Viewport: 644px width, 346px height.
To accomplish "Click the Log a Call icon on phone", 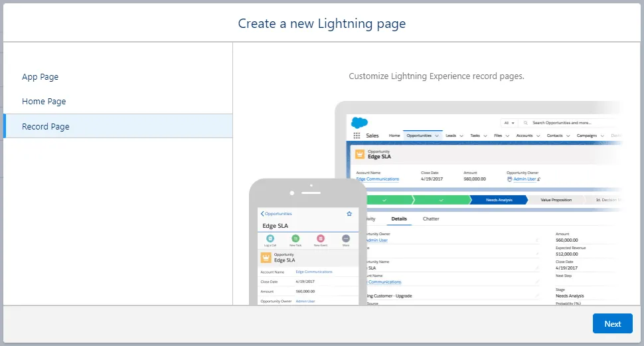I will (x=270, y=238).
